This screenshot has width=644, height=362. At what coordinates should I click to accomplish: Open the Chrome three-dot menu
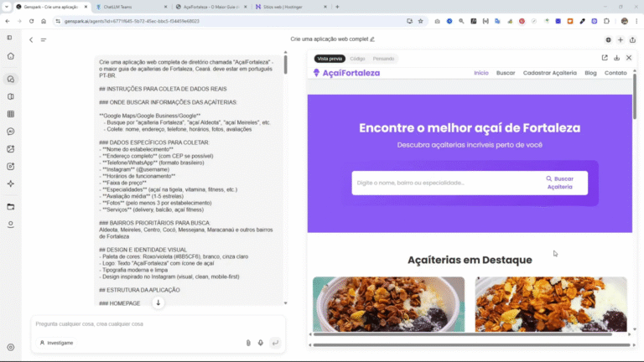(x=636, y=21)
